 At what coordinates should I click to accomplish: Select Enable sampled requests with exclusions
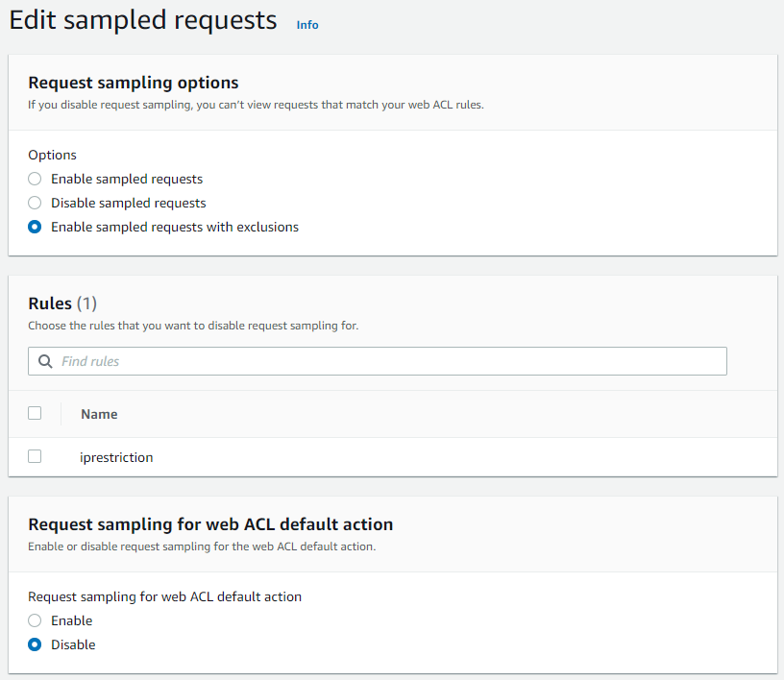click(x=36, y=228)
